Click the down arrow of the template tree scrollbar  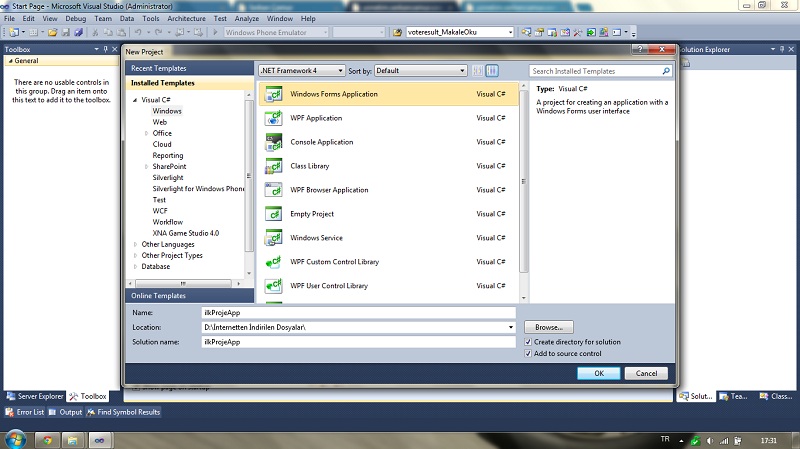(249, 273)
